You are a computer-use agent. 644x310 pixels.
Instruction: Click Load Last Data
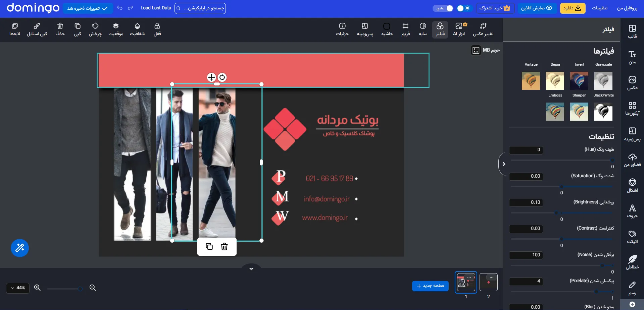tap(156, 8)
